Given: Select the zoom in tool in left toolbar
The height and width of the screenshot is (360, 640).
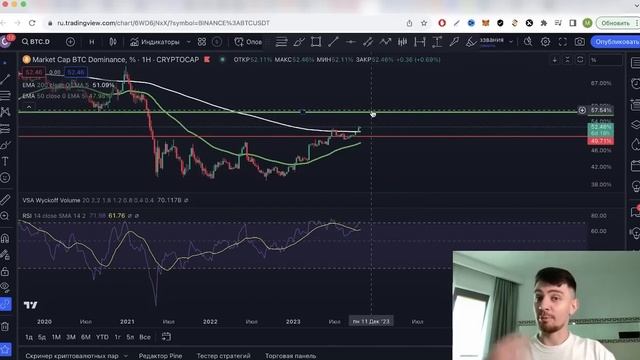Looking at the screenshot, I should 5,216.
